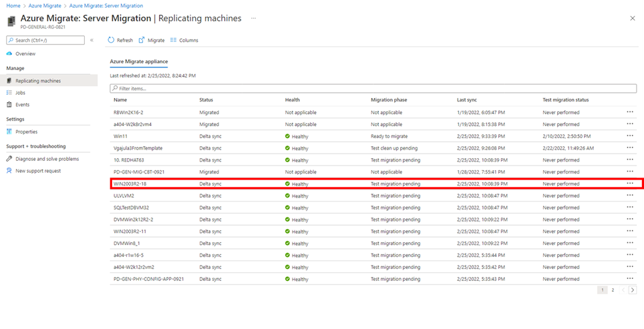The height and width of the screenshot is (329, 644).
Task: Click the Jobs list icon
Action: 9,93
